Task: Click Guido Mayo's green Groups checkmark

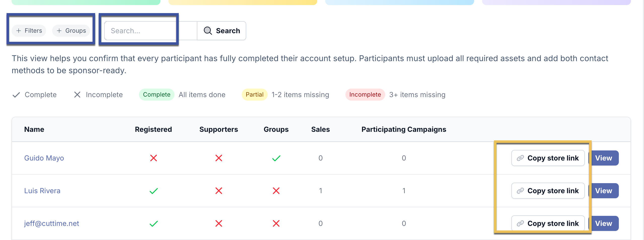Action: (276, 158)
